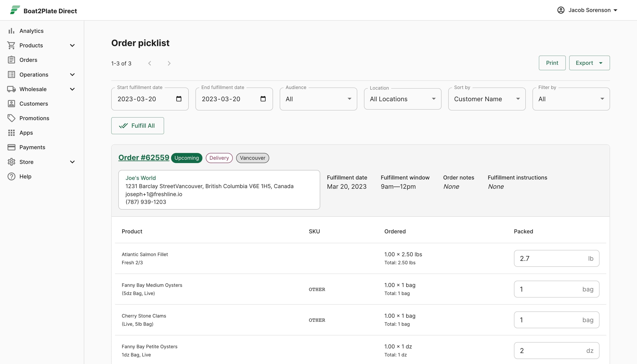Open the Audience dropdown

coord(318,99)
